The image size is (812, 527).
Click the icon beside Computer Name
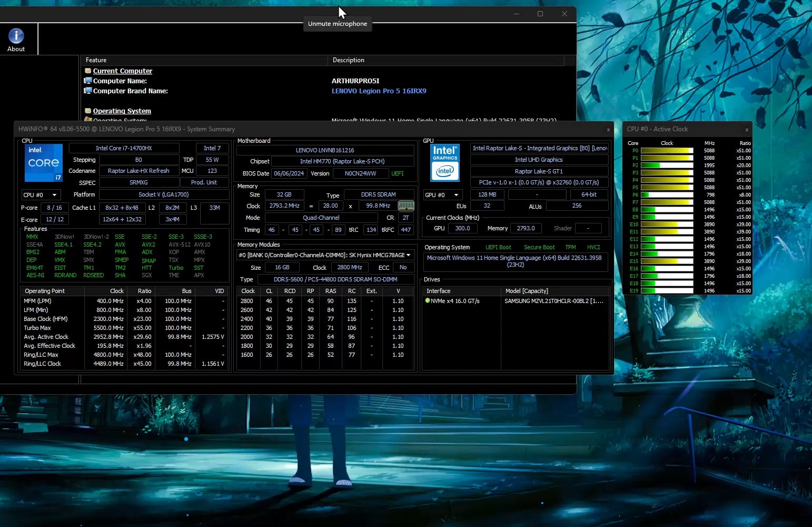[88, 81]
